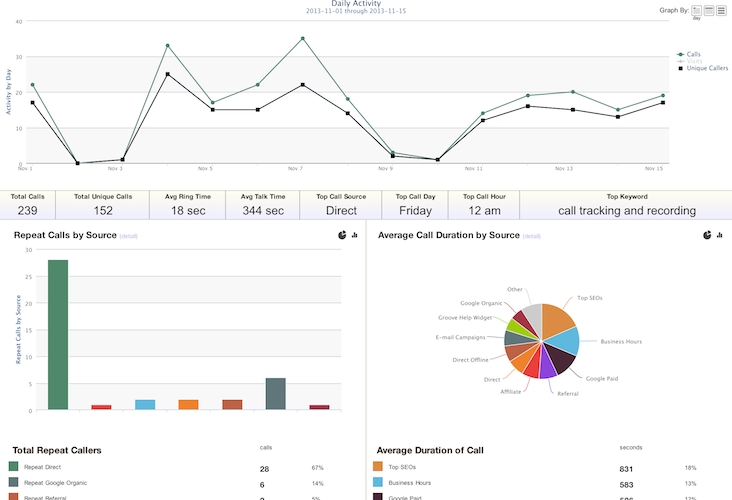732x500 pixels.
Task: Open detail link for Average Call Duration
Action: tap(531, 236)
